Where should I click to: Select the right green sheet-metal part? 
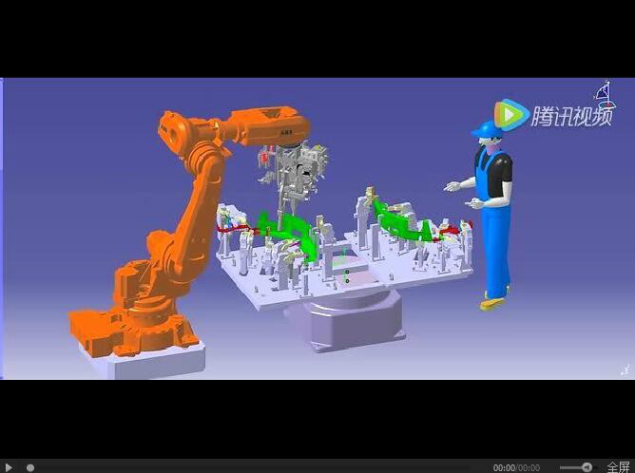403,224
